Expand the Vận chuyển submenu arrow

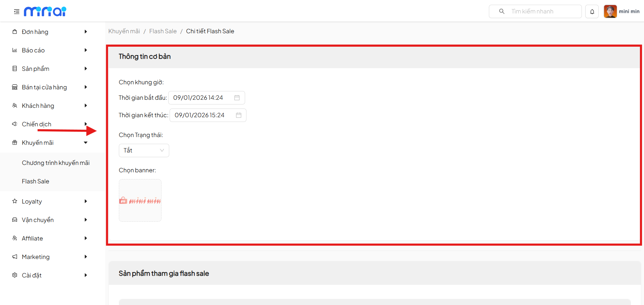[86, 220]
